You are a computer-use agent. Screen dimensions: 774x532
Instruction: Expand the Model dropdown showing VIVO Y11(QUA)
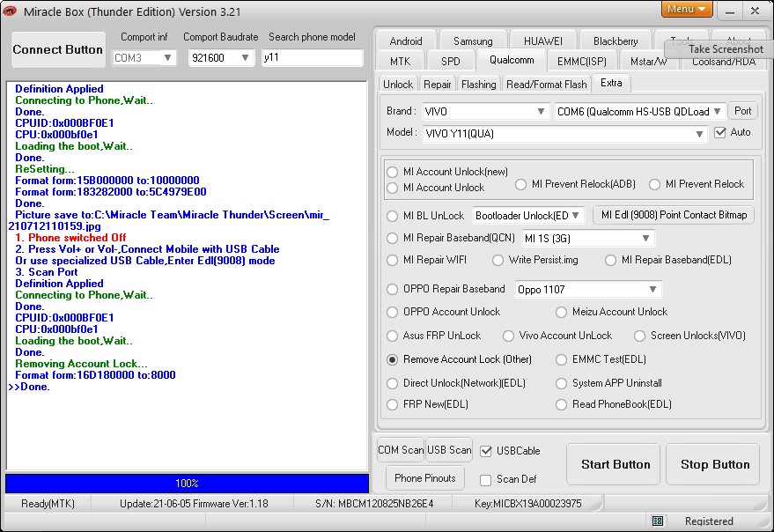[699, 134]
